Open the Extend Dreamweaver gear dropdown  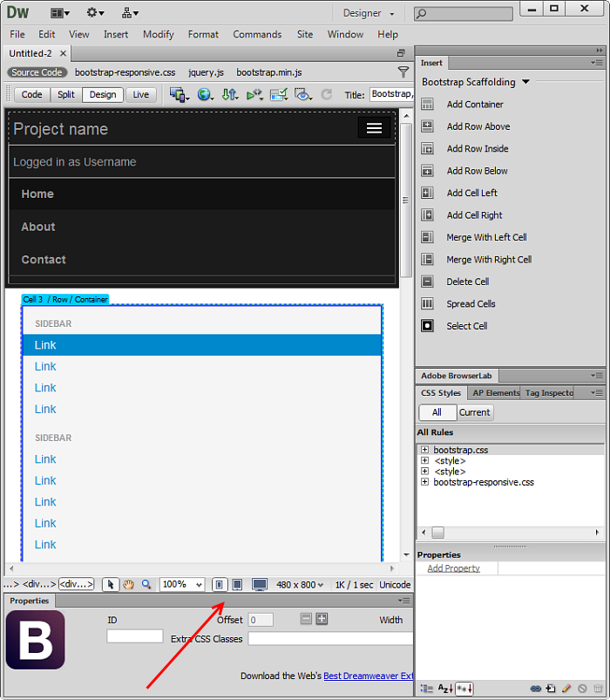pyautogui.click(x=95, y=13)
